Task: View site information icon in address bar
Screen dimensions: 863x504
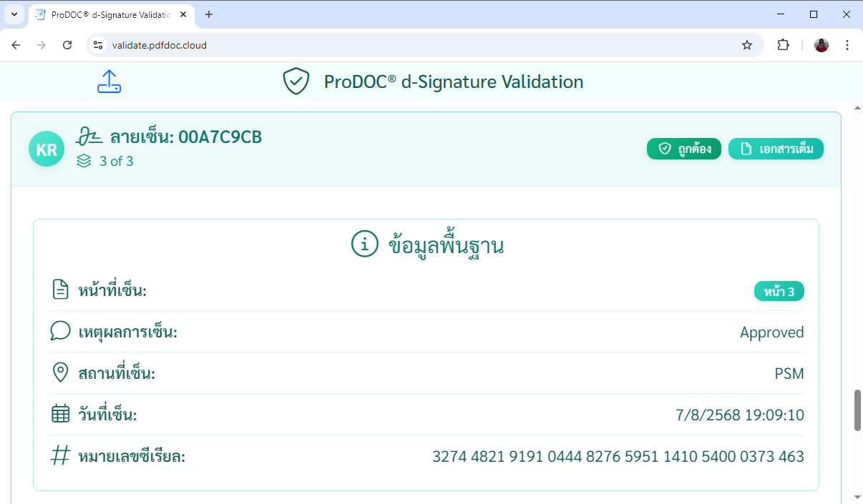Action: 99,45
